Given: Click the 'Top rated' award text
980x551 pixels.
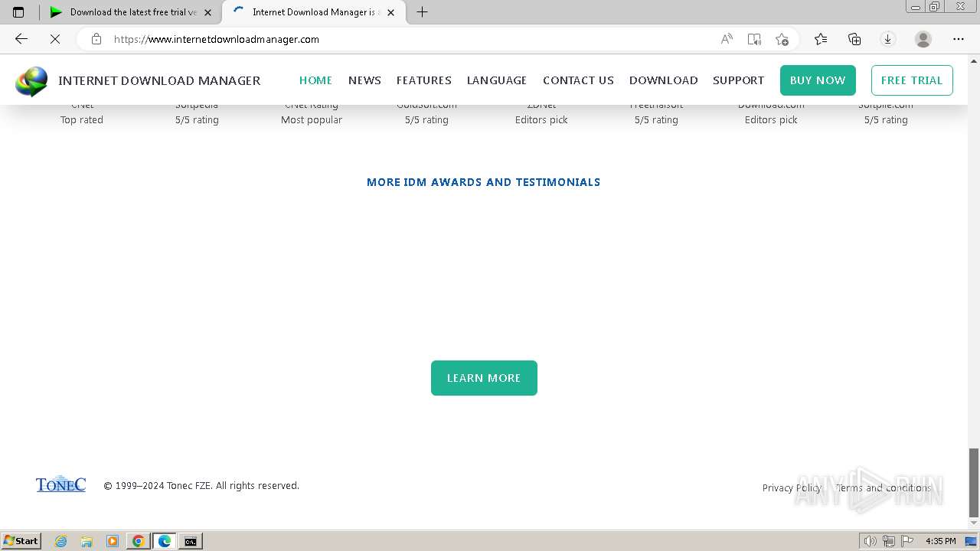Looking at the screenshot, I should pyautogui.click(x=82, y=120).
